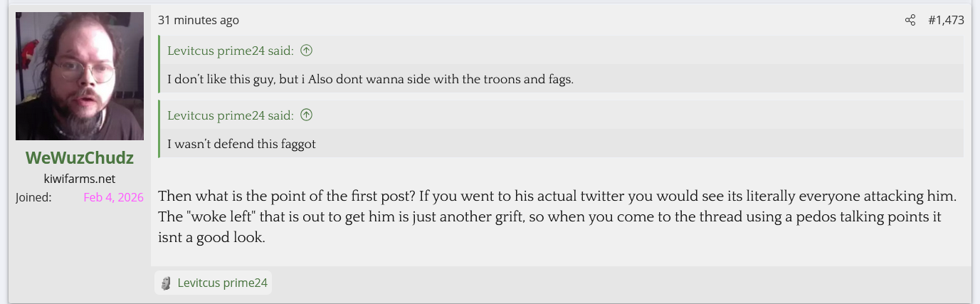Viewport: 980px width, 304px height.
Task: Click the second "Levitcus prime24 said:" quote link
Action: pos(230,115)
